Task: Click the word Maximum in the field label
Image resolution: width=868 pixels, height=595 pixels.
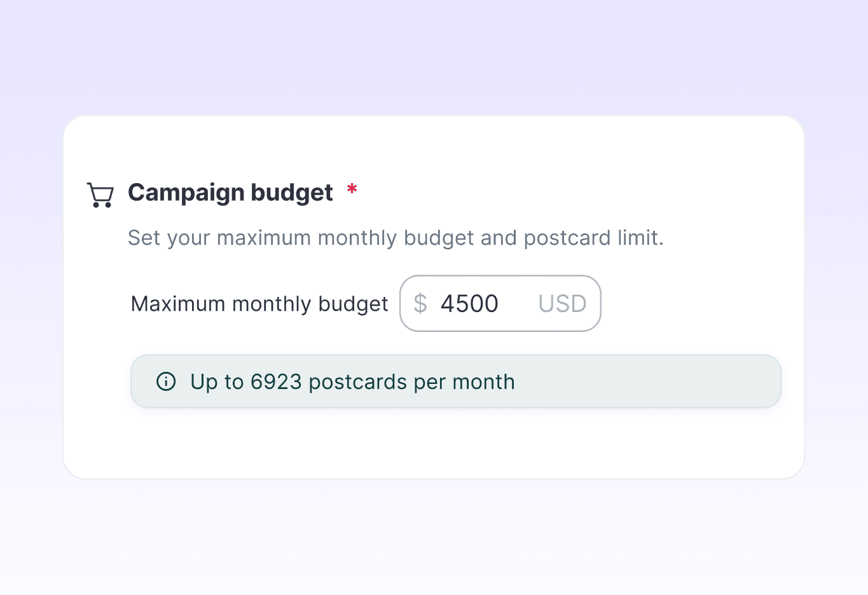Action: (178, 304)
